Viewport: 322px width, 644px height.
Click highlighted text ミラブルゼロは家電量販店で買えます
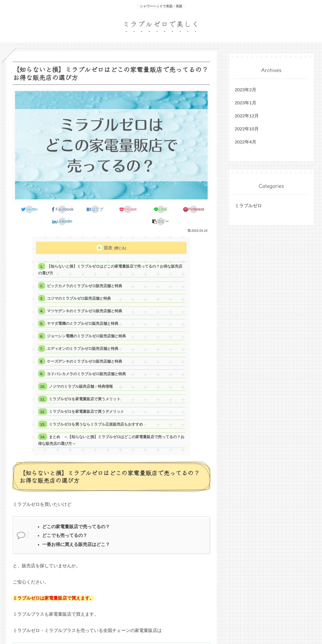pyautogui.click(x=53, y=598)
